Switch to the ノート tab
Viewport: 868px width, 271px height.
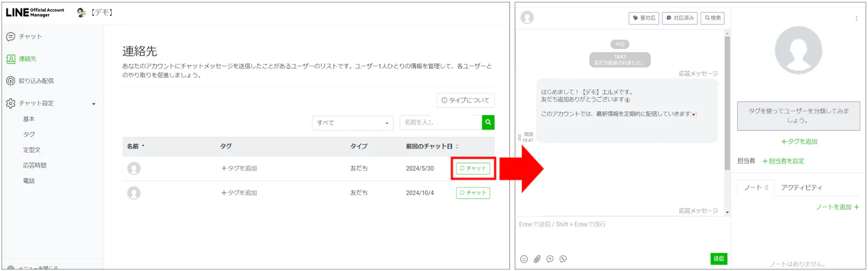(756, 187)
